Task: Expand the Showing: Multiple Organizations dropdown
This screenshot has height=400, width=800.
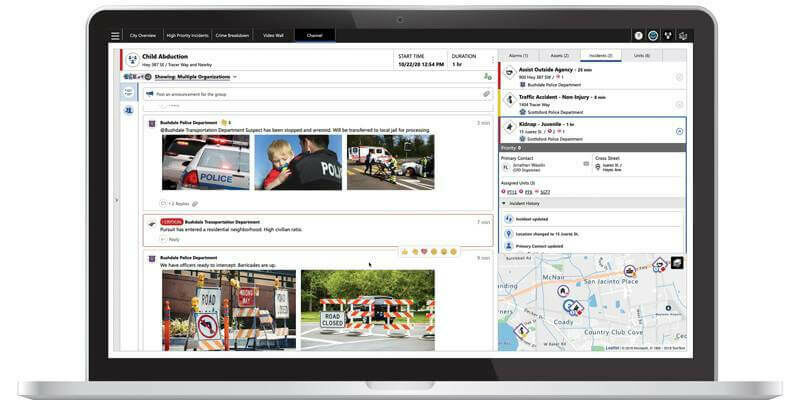Action: point(196,77)
